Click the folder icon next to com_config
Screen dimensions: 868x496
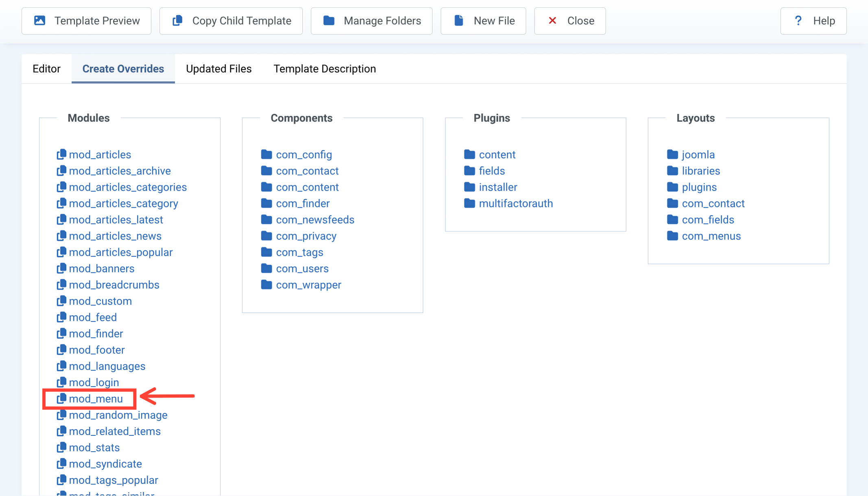(266, 154)
